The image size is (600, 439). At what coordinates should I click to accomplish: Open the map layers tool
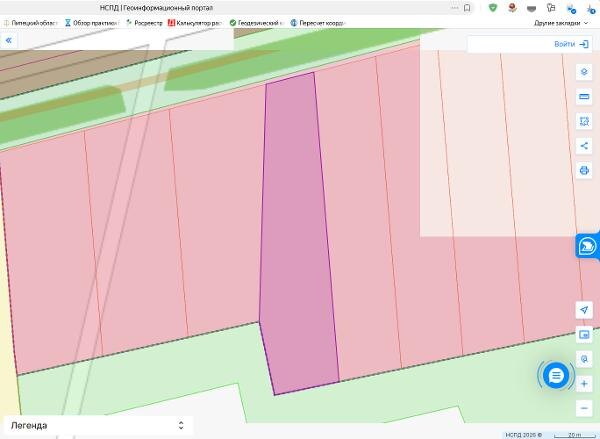(584, 72)
